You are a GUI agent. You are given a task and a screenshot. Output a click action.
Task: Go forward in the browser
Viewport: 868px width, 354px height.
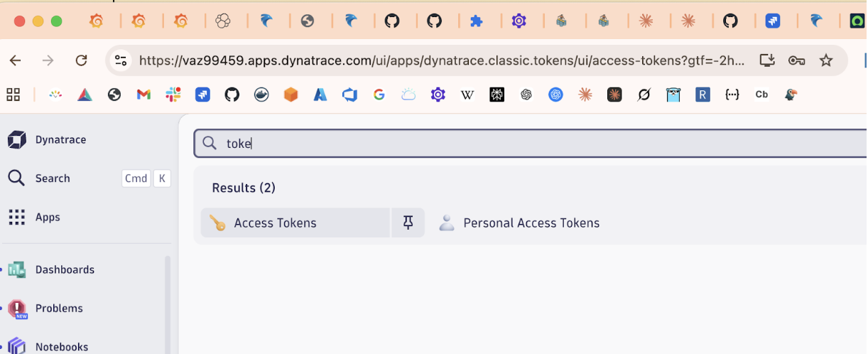coord(48,60)
